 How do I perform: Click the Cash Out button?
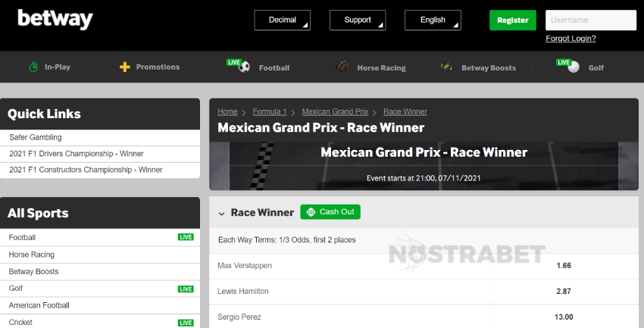coord(330,212)
